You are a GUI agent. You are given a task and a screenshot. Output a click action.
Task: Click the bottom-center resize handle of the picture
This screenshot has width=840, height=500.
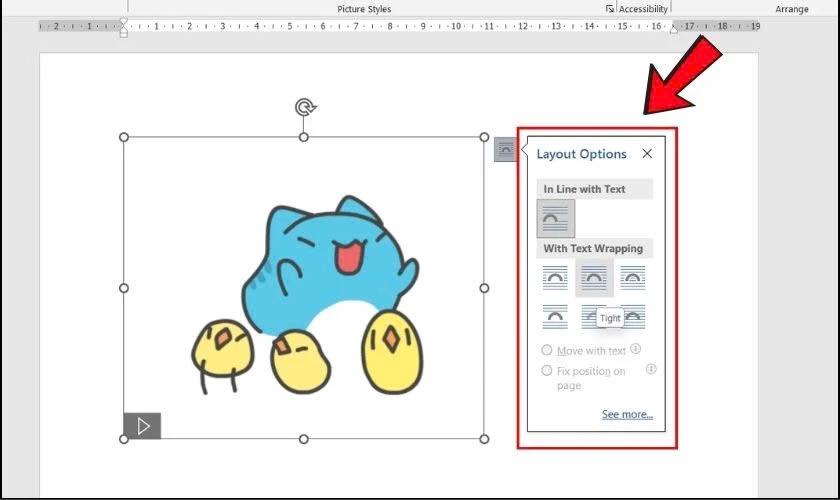click(x=304, y=439)
